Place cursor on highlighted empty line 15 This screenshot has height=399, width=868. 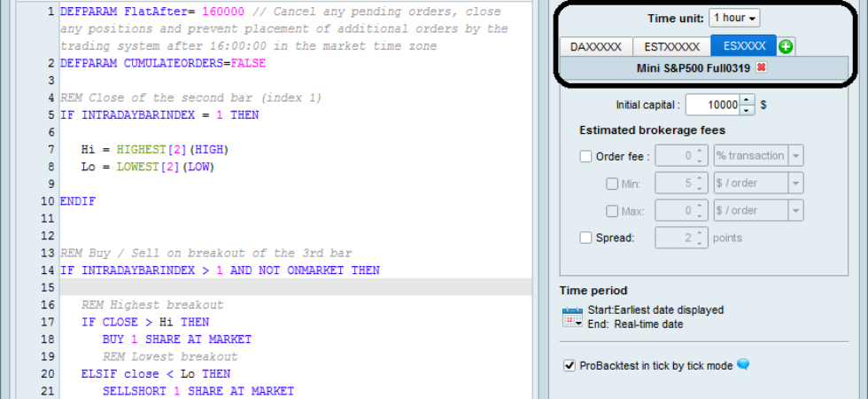tap(296, 287)
